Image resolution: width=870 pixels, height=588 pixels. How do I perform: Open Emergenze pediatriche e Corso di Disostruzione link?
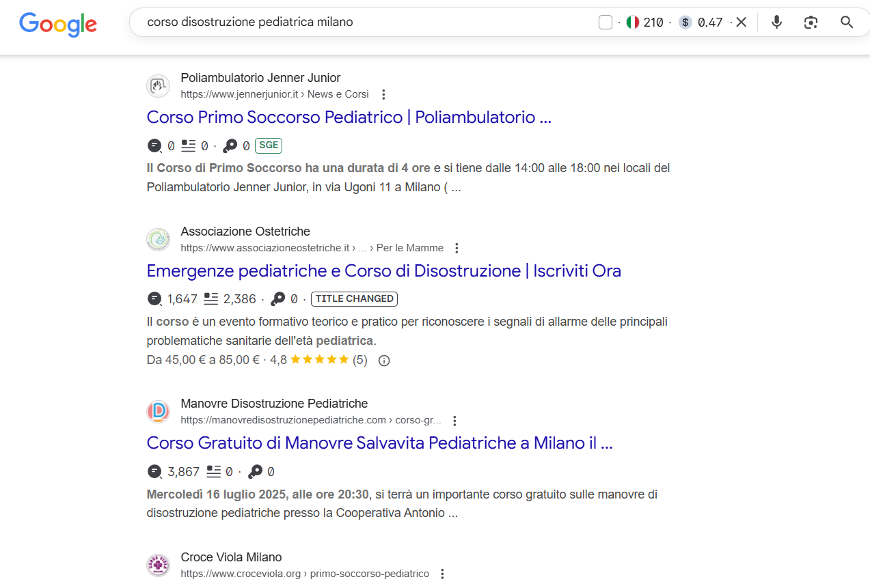pyautogui.click(x=383, y=271)
